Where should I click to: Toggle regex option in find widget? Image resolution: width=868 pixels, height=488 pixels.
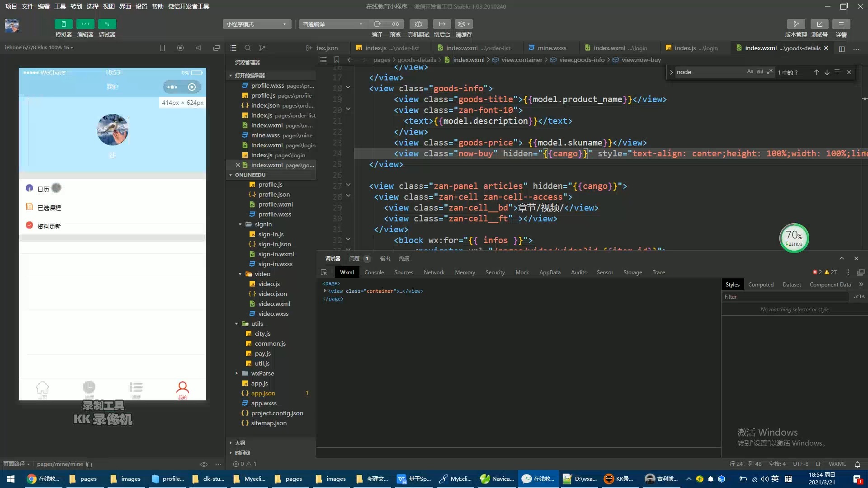[x=769, y=72]
